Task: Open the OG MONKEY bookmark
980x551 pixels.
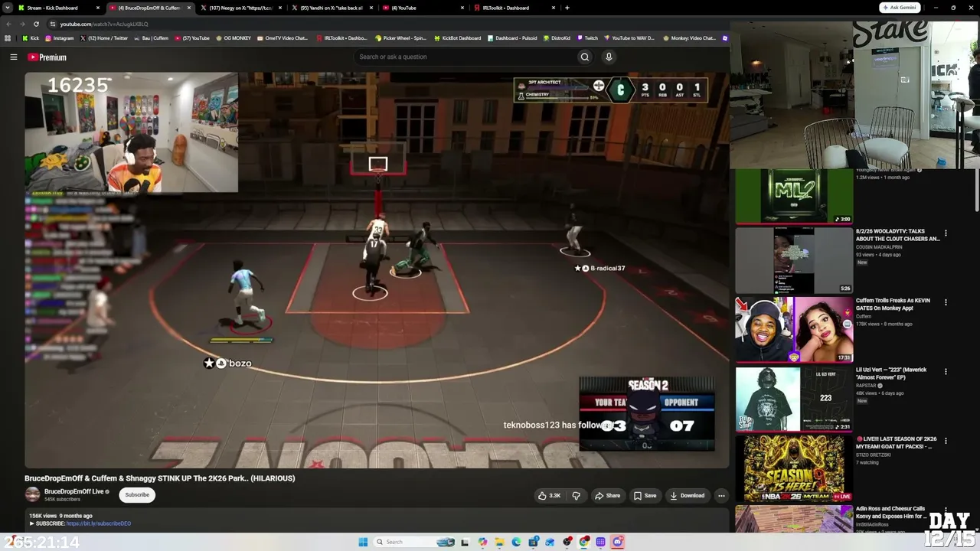Action: coord(234,37)
